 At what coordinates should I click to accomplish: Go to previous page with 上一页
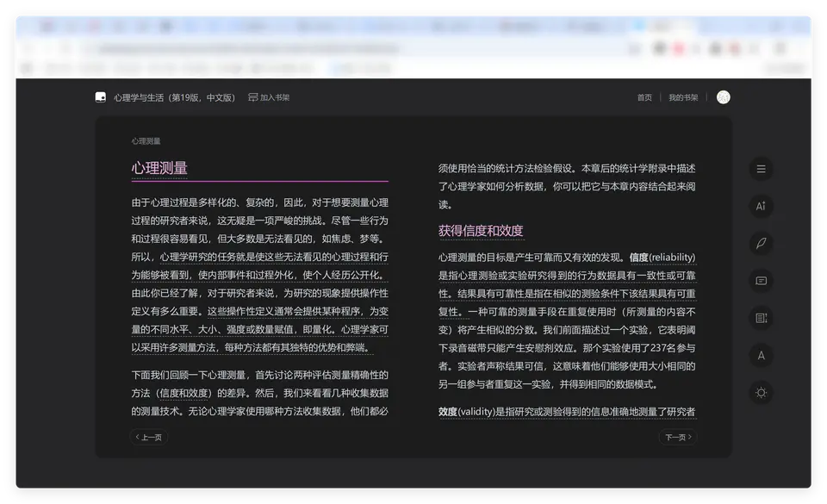coord(149,437)
